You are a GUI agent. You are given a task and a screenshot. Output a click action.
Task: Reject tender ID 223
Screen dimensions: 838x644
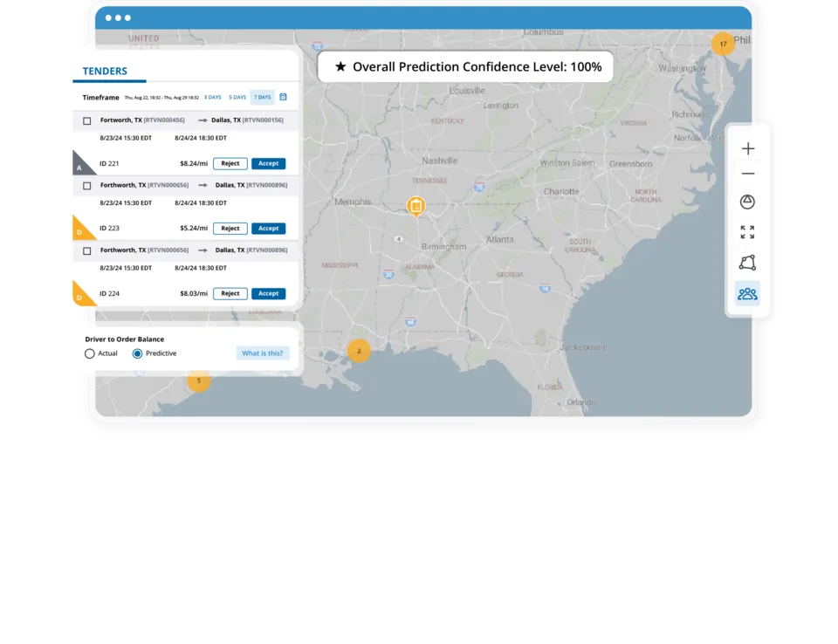point(230,228)
